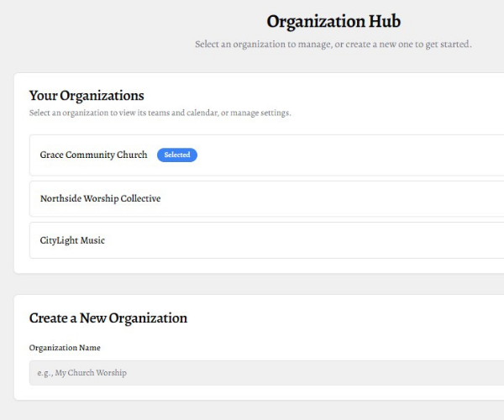Select the Grace Community Church organization

point(93,155)
